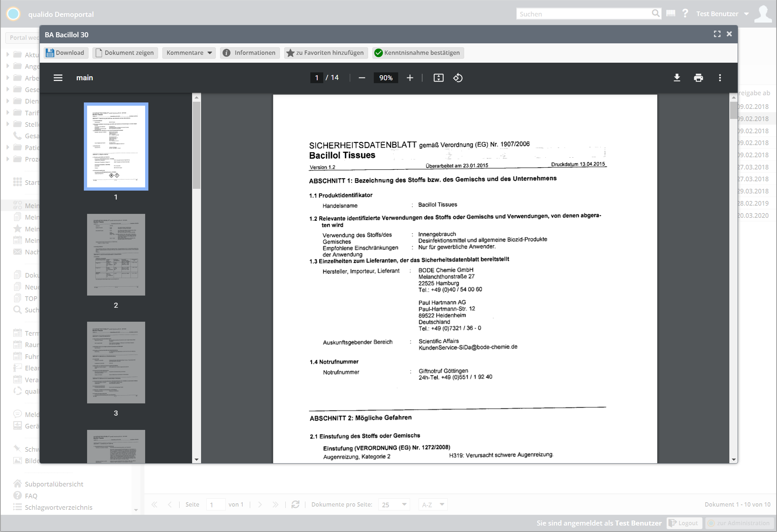Click the Start grid icon in sidebar
The width and height of the screenshot is (777, 532).
[17, 182]
